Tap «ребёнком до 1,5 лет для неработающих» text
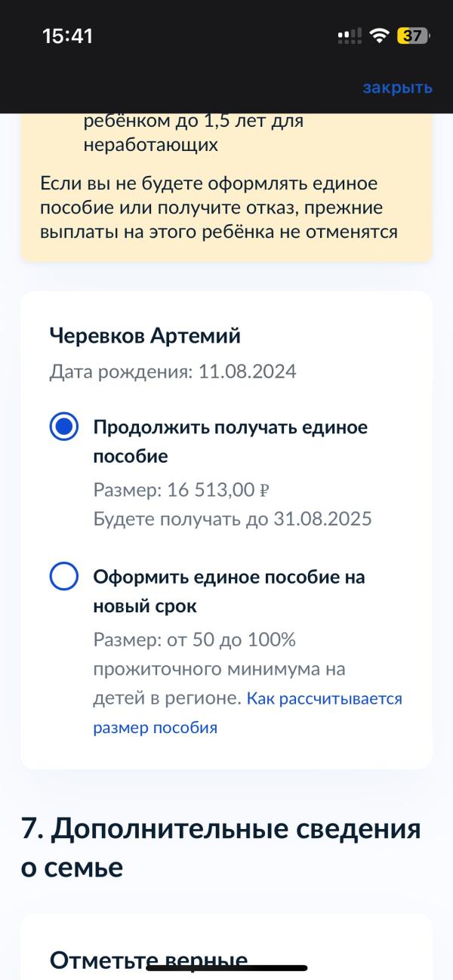The height and width of the screenshot is (980, 453). point(194,132)
